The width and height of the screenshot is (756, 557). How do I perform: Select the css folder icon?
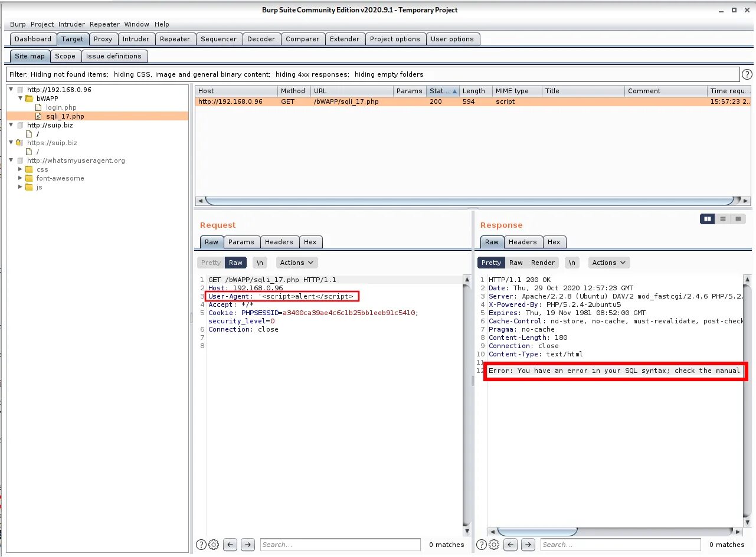click(29, 169)
